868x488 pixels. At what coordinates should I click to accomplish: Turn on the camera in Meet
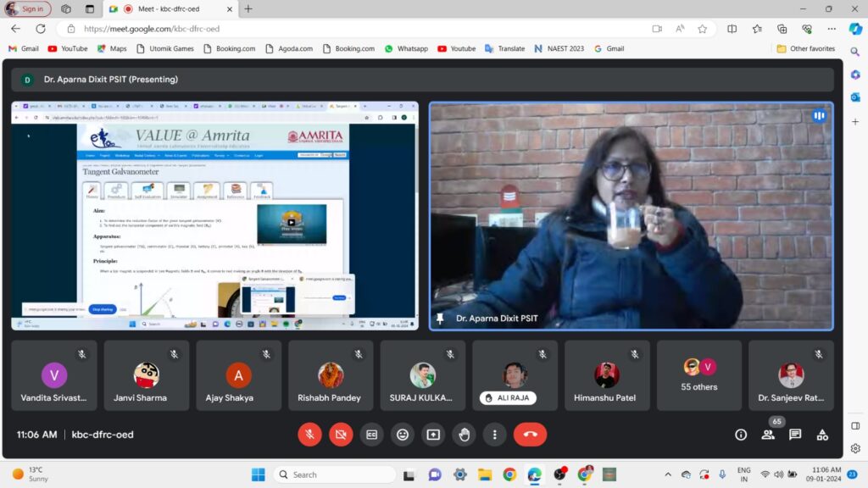(x=341, y=435)
